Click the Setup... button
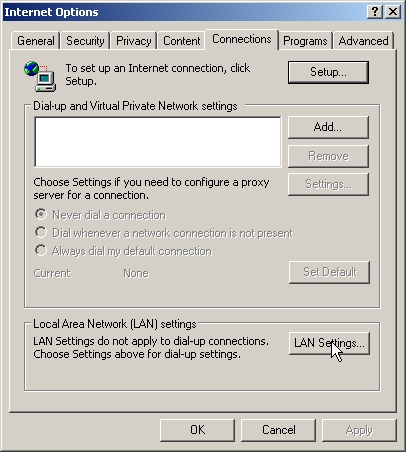 (x=328, y=72)
